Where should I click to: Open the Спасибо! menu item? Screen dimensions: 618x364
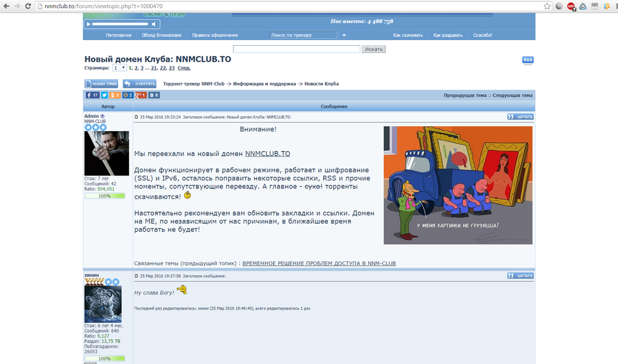coord(483,35)
